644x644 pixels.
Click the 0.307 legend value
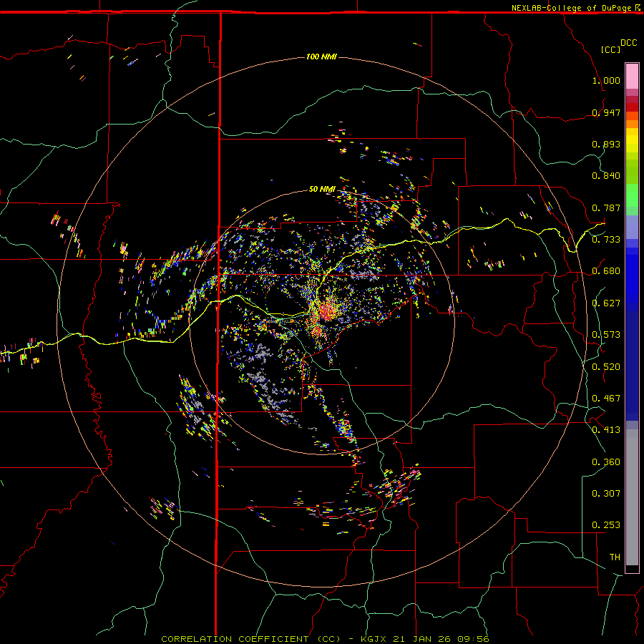(x=606, y=493)
